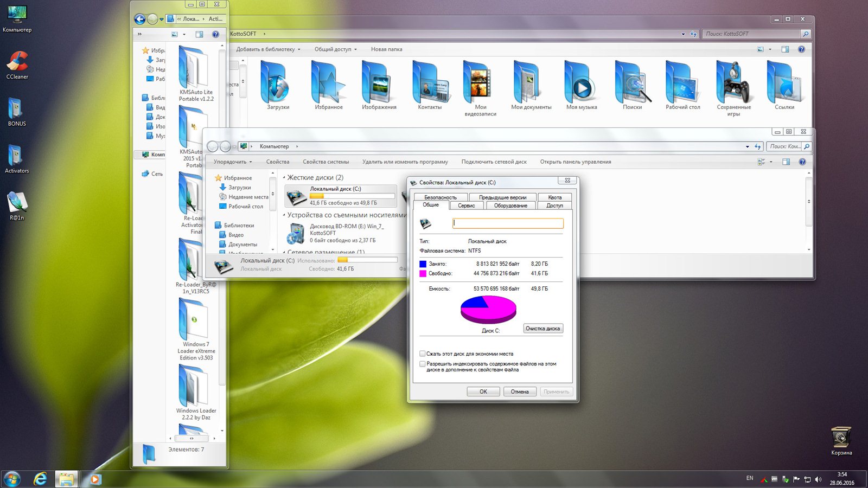Enable Сжать этот диск для экономии места
The height and width of the screenshot is (488, 868).
point(423,354)
